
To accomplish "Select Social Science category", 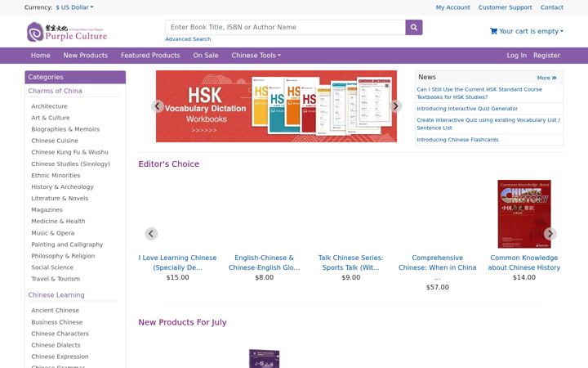I will [52, 267].
